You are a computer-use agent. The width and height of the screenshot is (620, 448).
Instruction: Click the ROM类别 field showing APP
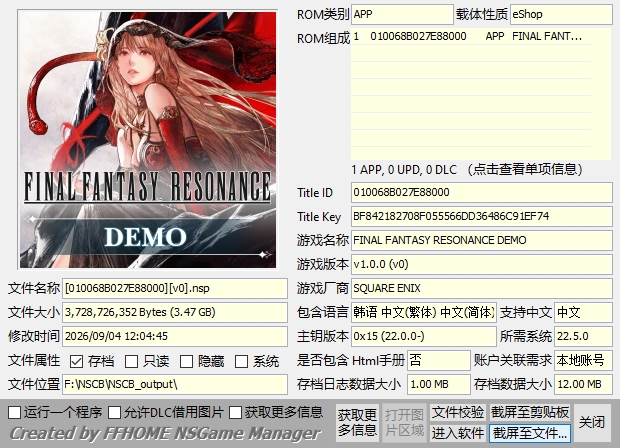402,15
